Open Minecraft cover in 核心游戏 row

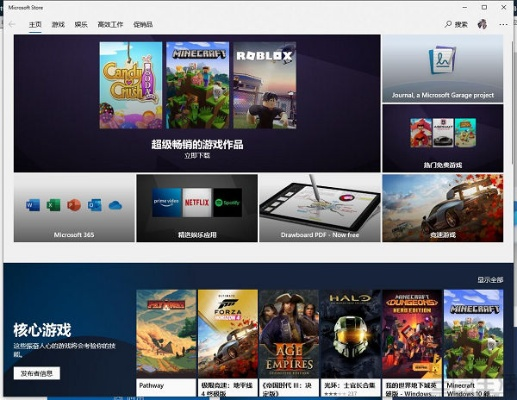click(x=473, y=334)
